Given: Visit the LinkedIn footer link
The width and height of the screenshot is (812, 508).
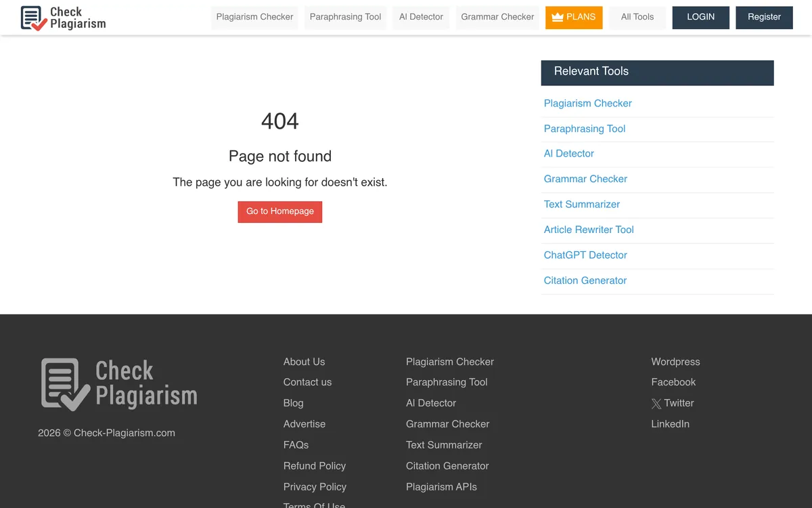Looking at the screenshot, I should (670, 424).
